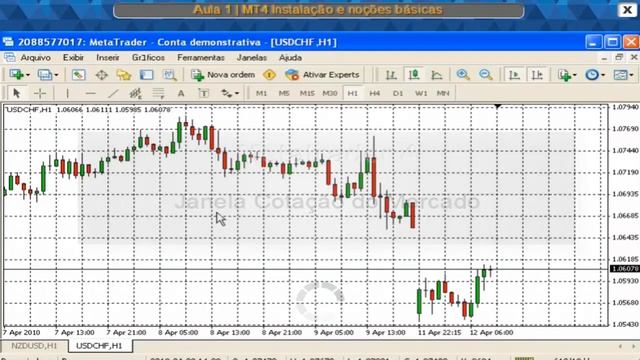Select the trendline tool

click(113, 93)
